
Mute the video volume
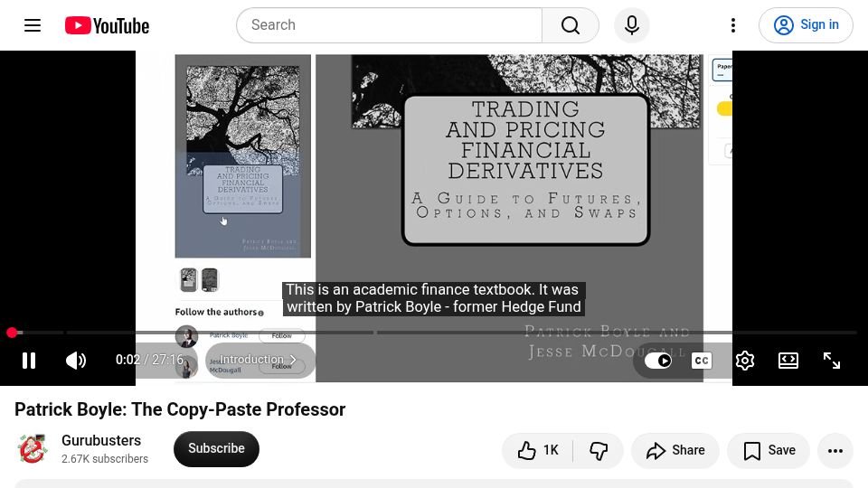76,361
